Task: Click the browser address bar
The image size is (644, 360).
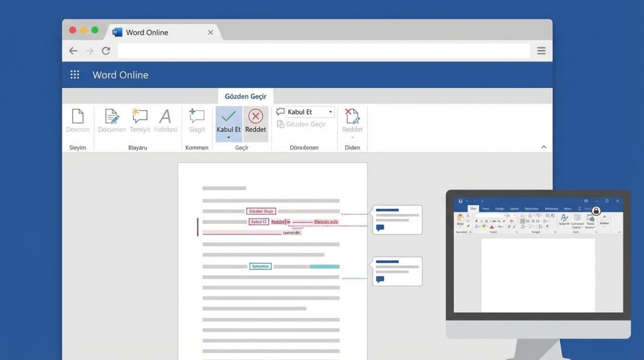Action: 323,51
